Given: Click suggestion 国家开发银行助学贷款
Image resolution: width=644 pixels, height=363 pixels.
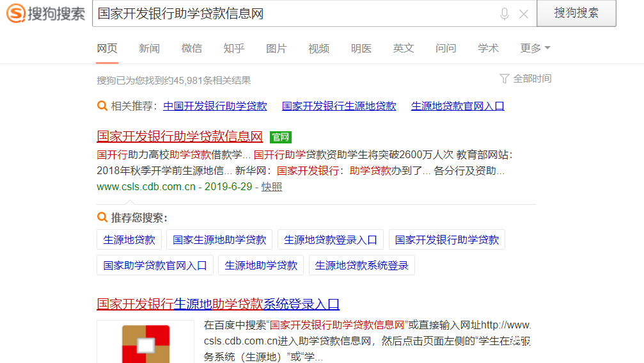Looking at the screenshot, I should coord(447,239).
